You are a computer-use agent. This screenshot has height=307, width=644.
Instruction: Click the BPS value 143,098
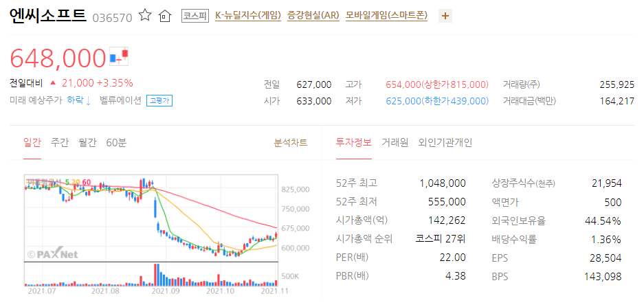point(603,276)
